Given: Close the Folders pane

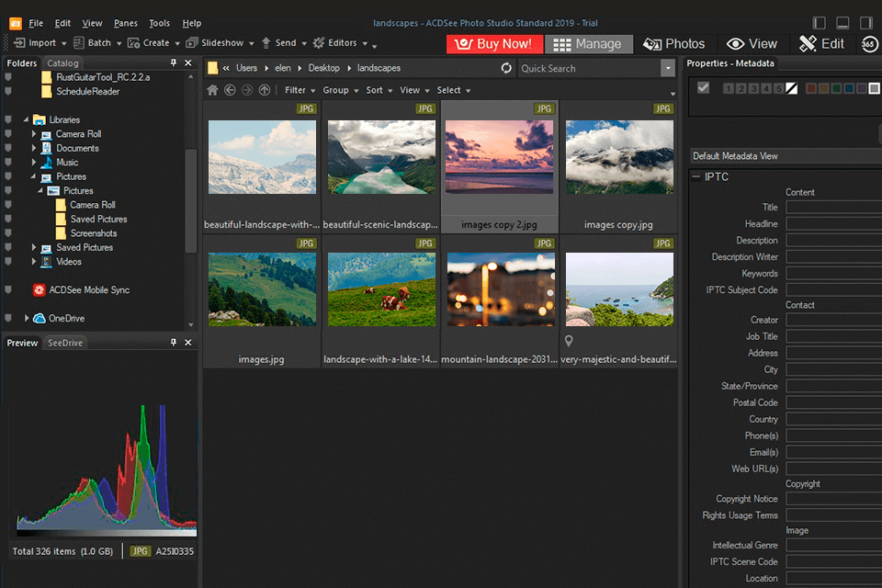Looking at the screenshot, I should 188,62.
